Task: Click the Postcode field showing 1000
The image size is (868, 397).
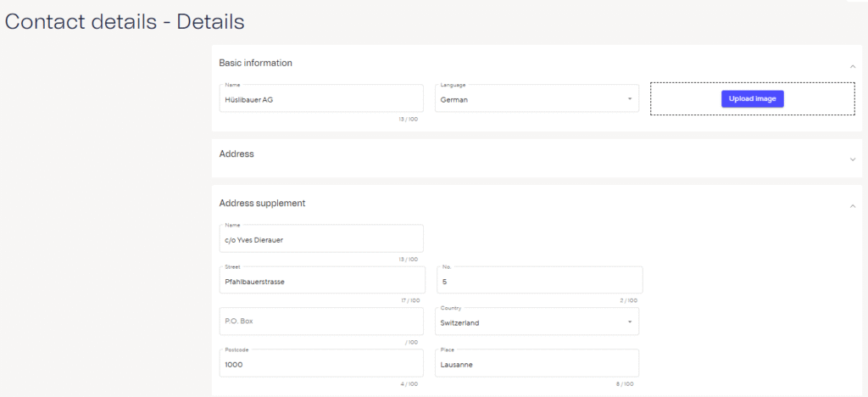Action: pos(320,364)
